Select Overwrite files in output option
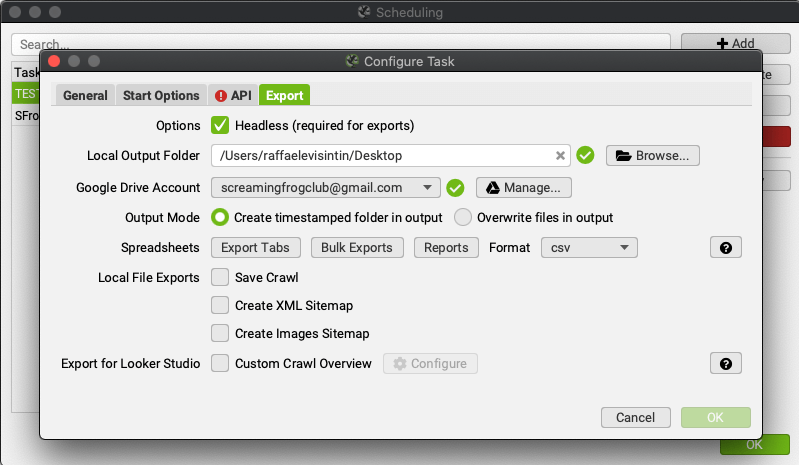 (x=463, y=218)
